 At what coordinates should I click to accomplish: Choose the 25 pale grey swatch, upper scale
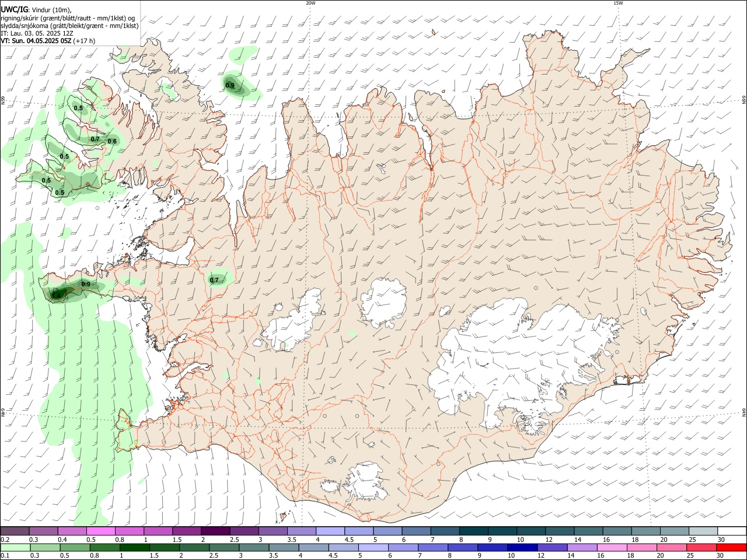pos(703,531)
